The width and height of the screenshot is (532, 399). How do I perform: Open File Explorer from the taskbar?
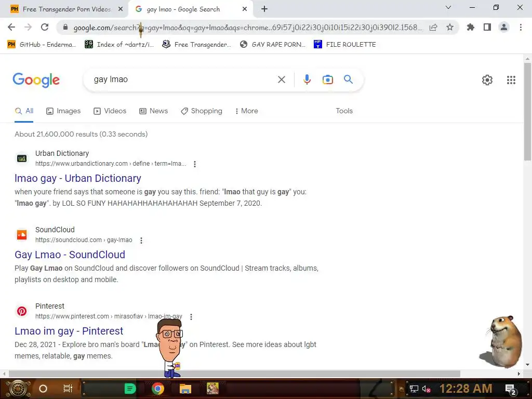pyautogui.click(x=185, y=389)
